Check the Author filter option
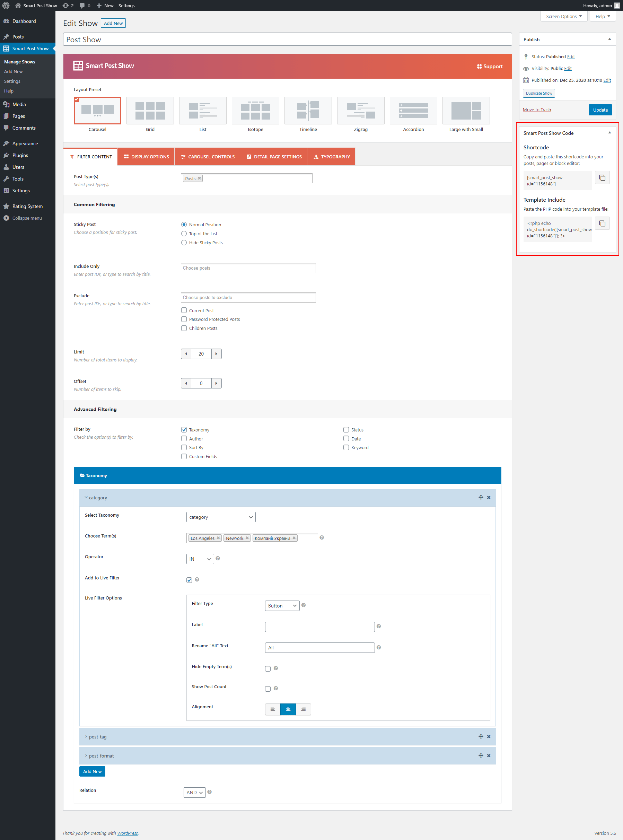The image size is (623, 840). (x=184, y=439)
